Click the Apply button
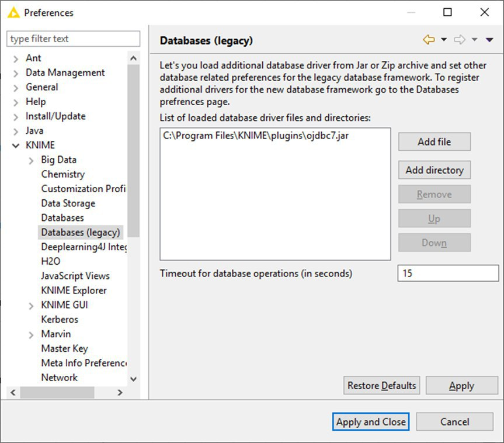 (461, 385)
